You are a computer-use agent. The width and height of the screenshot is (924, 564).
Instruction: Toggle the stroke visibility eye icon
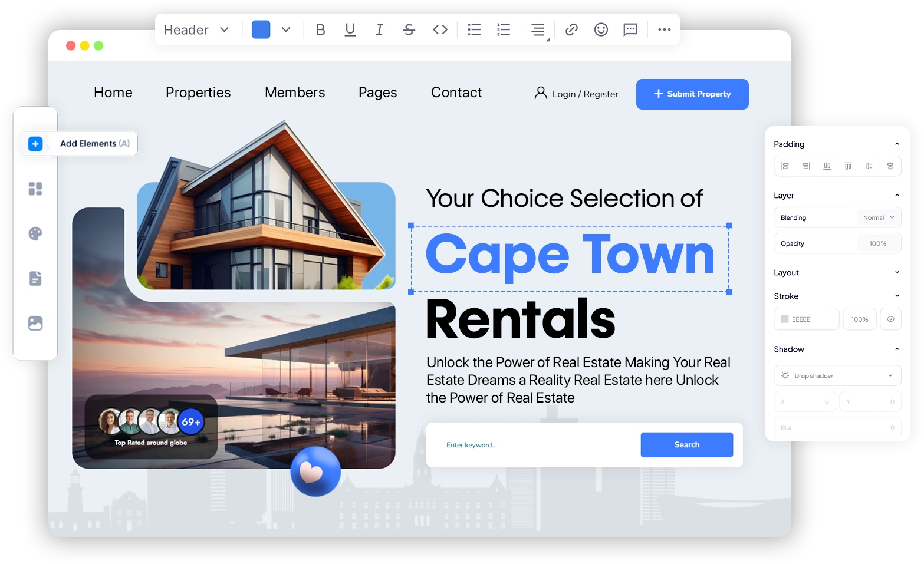coord(890,319)
